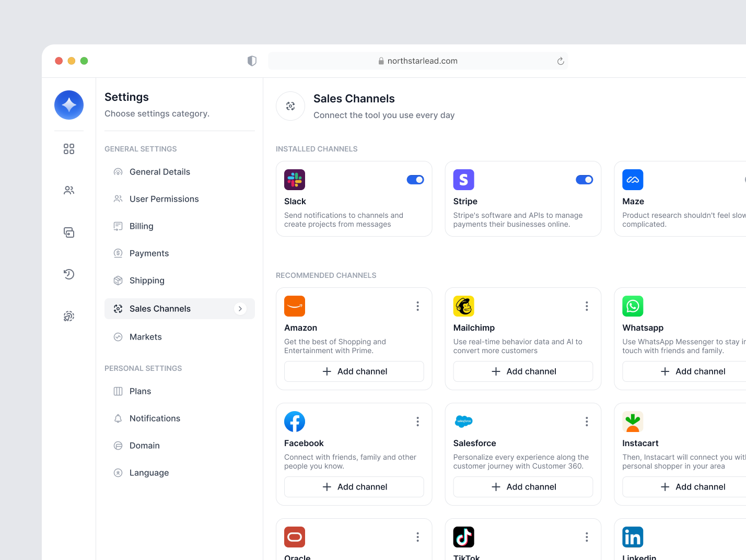Open the users icon in left rail
Image resolution: width=746 pixels, height=560 pixels.
click(69, 191)
